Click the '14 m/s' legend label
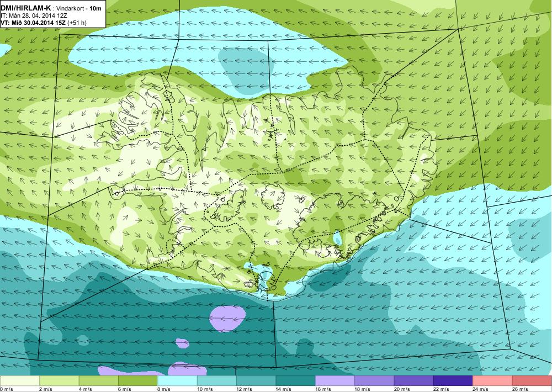The height and width of the screenshot is (392, 552). point(284,389)
